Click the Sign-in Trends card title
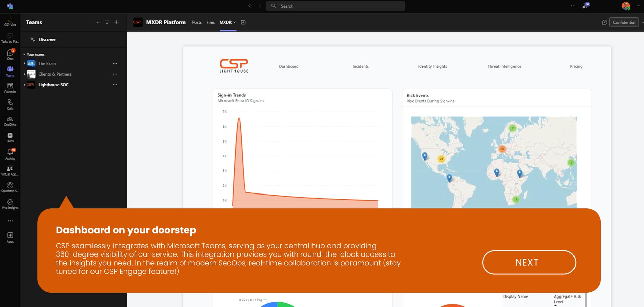This screenshot has width=644, height=307. point(232,95)
